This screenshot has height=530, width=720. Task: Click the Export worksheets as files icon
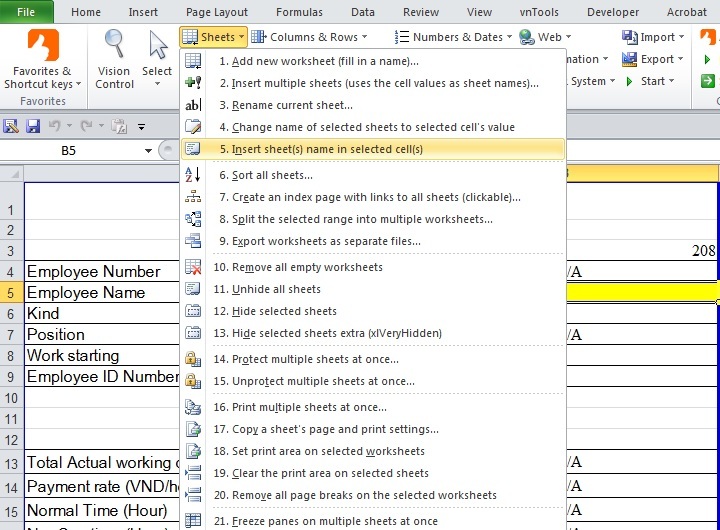(193, 241)
